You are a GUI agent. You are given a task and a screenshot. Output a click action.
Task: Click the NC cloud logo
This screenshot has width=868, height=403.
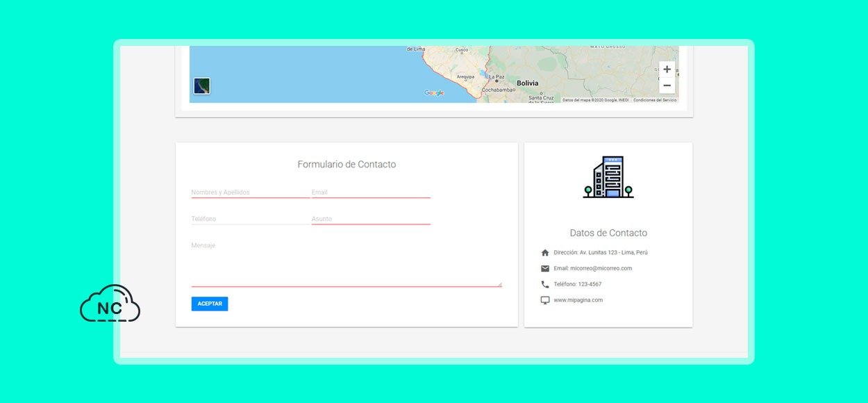110,304
